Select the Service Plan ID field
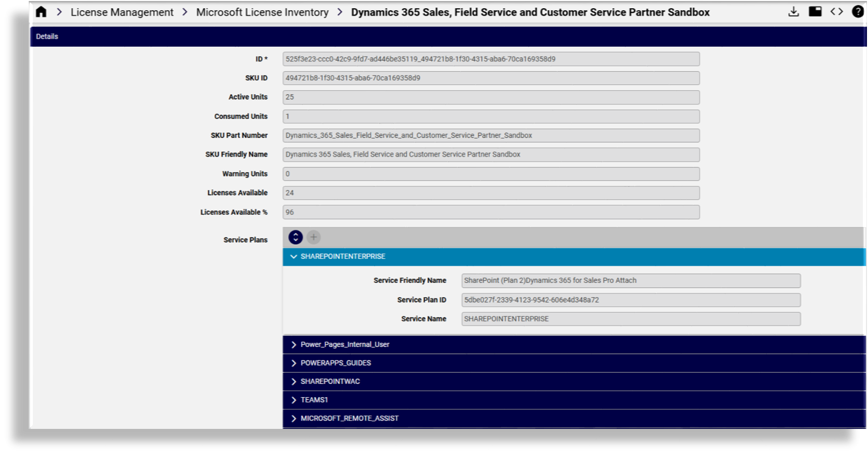Viewport: 868px width, 455px height. (631, 300)
